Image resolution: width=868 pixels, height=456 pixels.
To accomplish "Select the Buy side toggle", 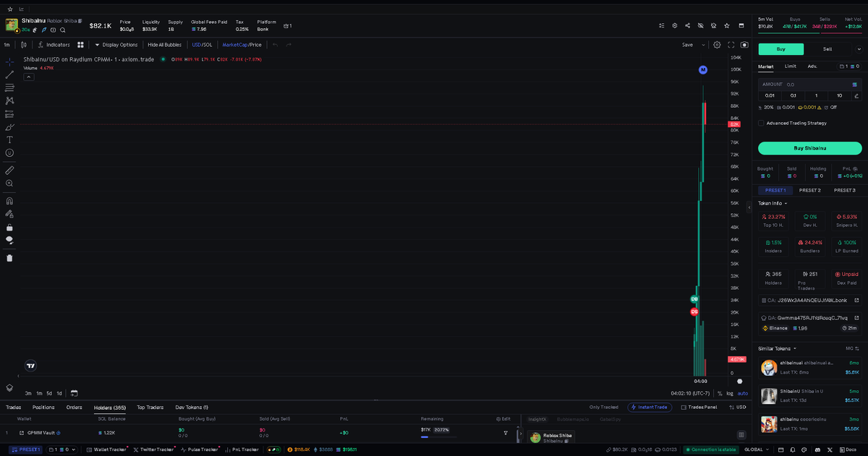I will pyautogui.click(x=780, y=49).
